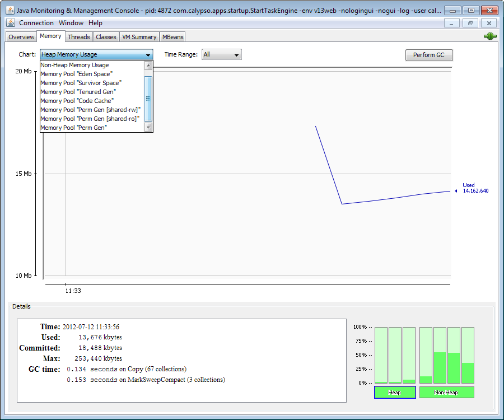
Task: Click the Used 14,162,640 chart label
Action: 475,188
